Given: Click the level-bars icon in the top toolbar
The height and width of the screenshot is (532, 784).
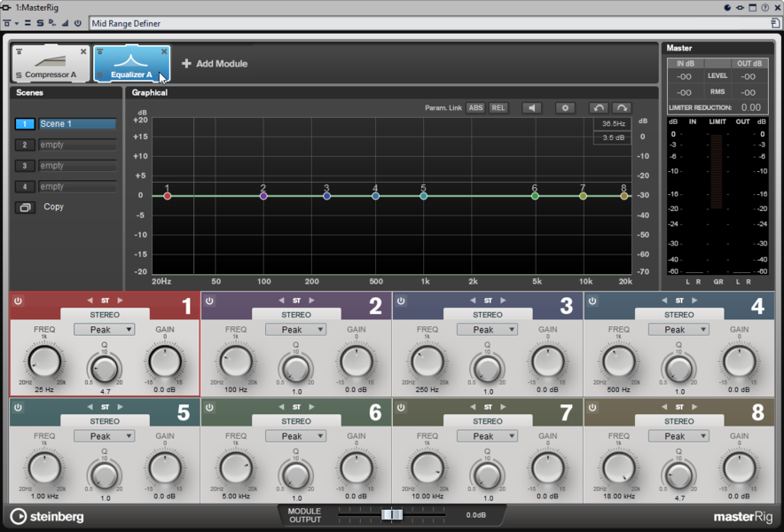Looking at the screenshot, I should tap(66, 23).
